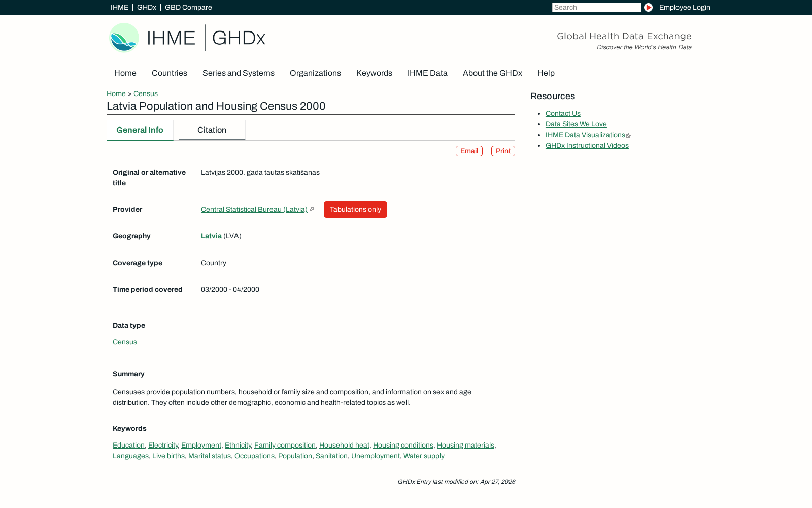The height and width of the screenshot is (508, 812).
Task: Click the time period value "03/2000 - 04/2000"
Action: (230, 290)
